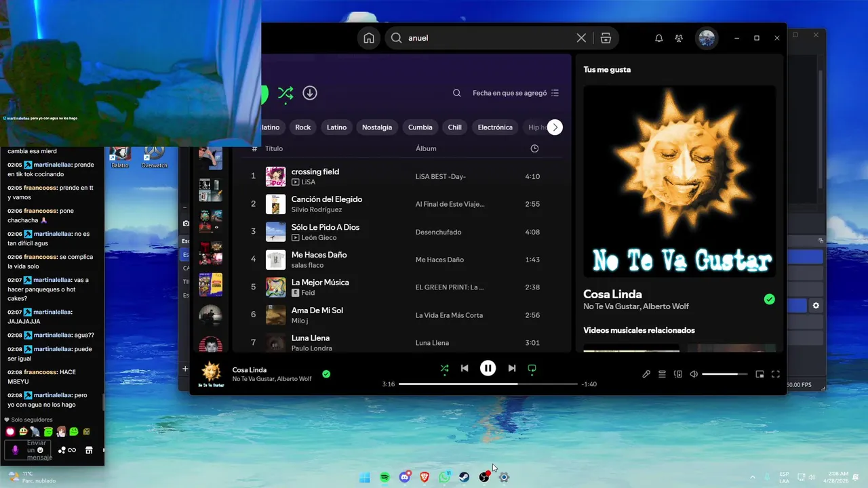Open LiSA artist link
The width and height of the screenshot is (868, 488).
(x=309, y=182)
